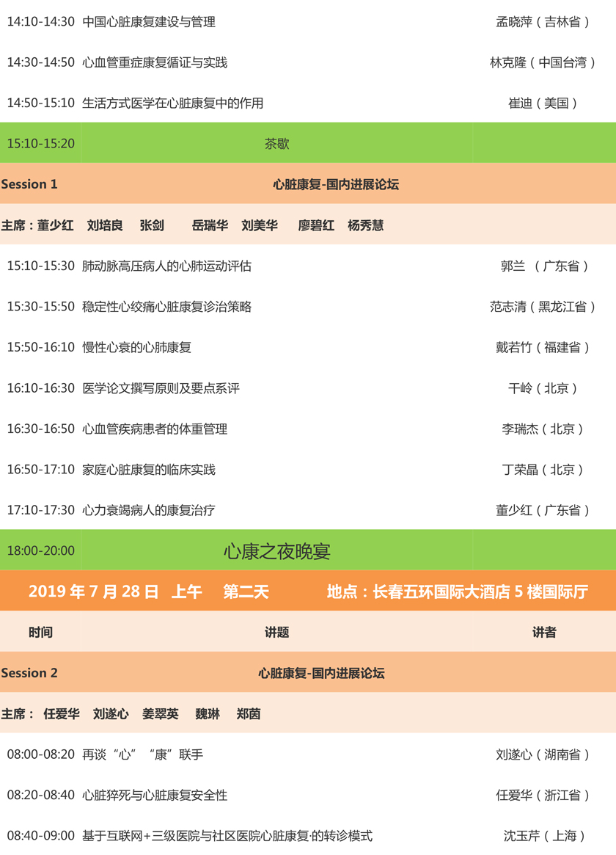Image resolution: width=616 pixels, height=855 pixels.
Task: Click the first Session 1 label
Action: [29, 184]
